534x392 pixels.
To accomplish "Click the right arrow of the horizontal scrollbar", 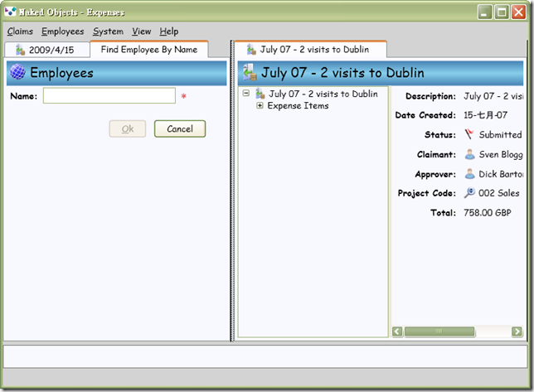I will [517, 332].
